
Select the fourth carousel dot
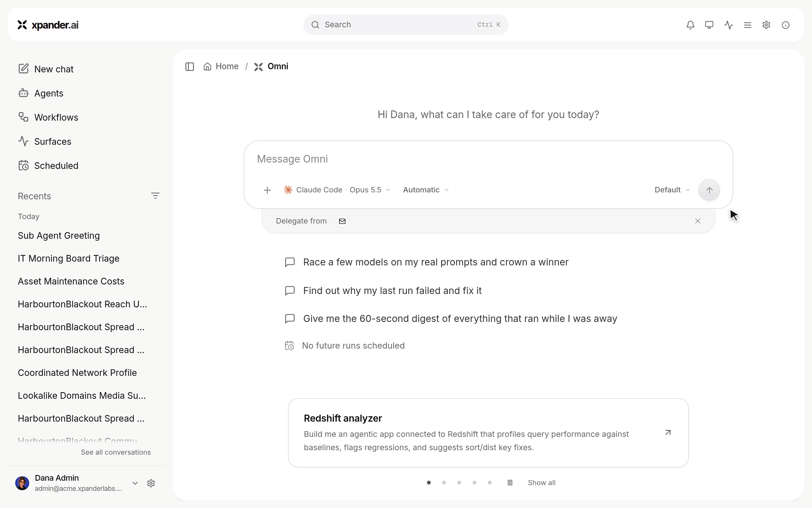(x=475, y=483)
